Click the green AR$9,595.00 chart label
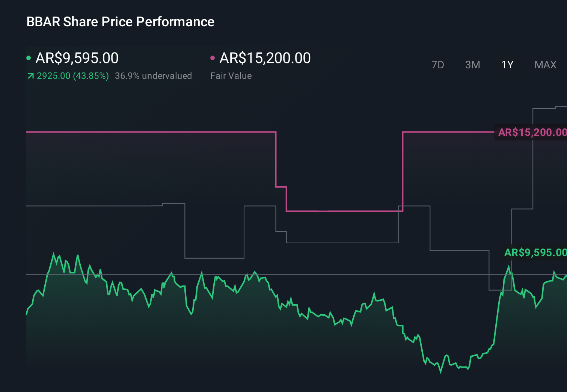This screenshot has width=567, height=392. point(535,252)
